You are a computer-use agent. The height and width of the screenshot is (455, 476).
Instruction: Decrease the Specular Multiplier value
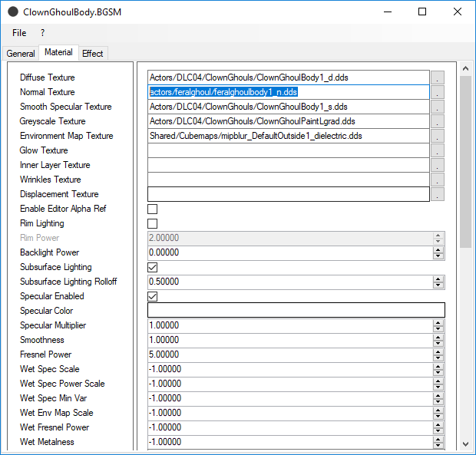(x=438, y=329)
